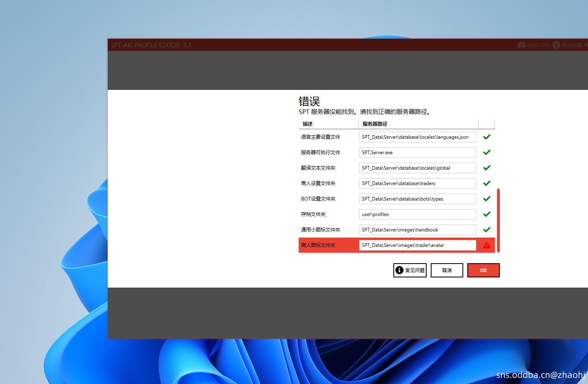Click the red warning icon on the 商人图标文件夹 row
Image resolution: width=588 pixels, height=384 pixels.
pos(487,245)
